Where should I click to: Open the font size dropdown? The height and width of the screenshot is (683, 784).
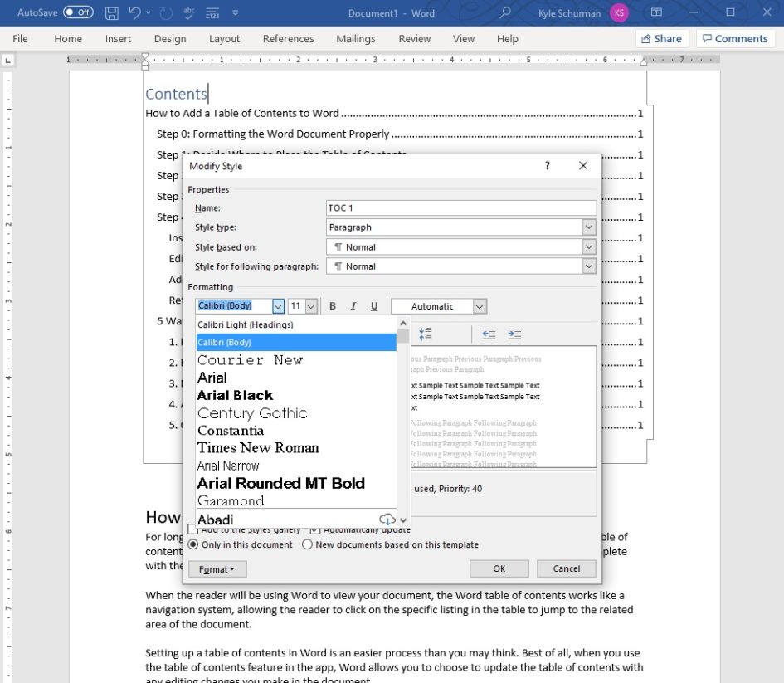[312, 305]
